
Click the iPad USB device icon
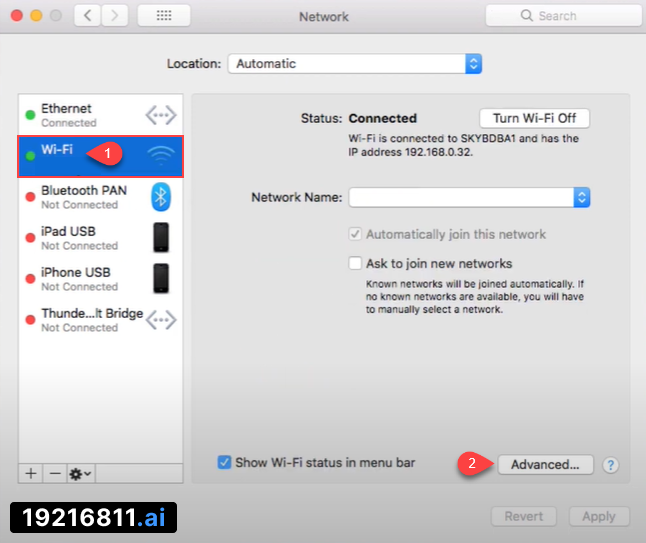pyautogui.click(x=161, y=238)
